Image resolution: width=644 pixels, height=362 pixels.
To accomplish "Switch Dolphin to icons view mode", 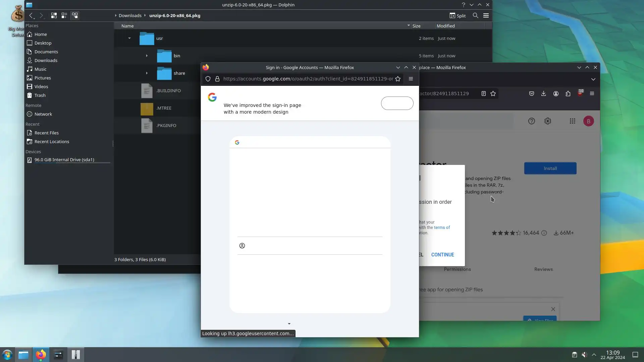I will [54, 15].
